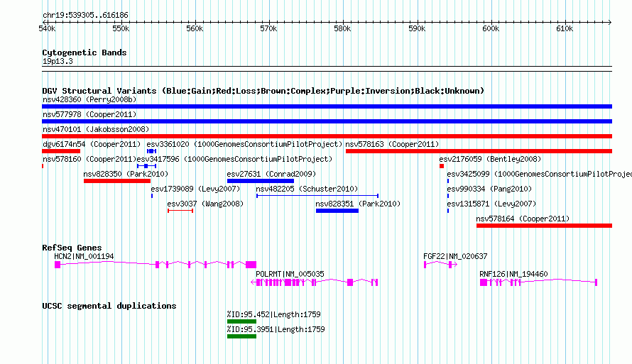Screen dimensions: 632x364
Task: Click the HCN2 gene model glyph
Action: 156,265
